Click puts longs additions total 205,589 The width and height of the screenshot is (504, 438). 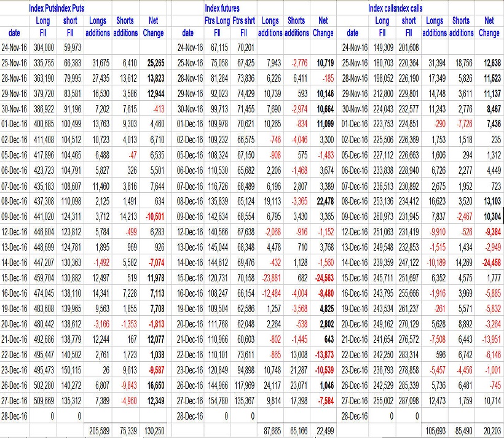[x=100, y=431]
